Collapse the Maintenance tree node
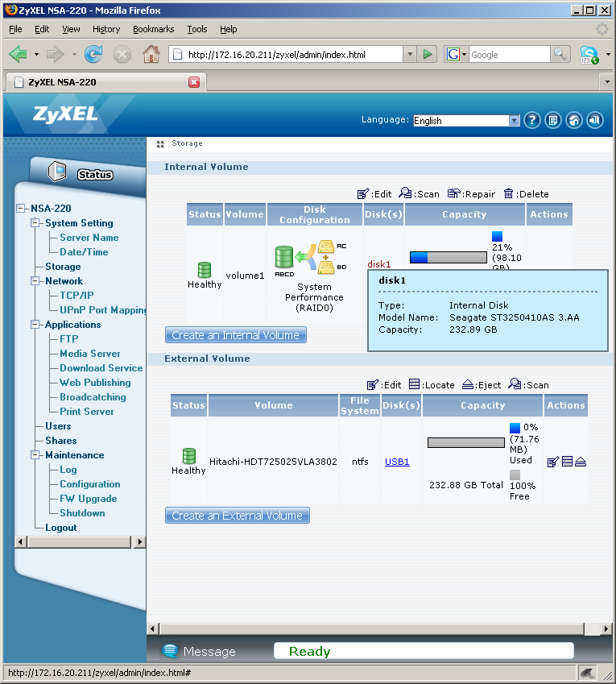616x684 pixels. 35,455
